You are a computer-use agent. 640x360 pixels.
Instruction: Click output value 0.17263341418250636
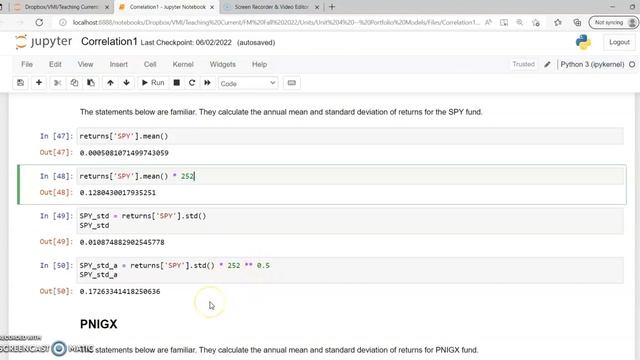[120, 291]
